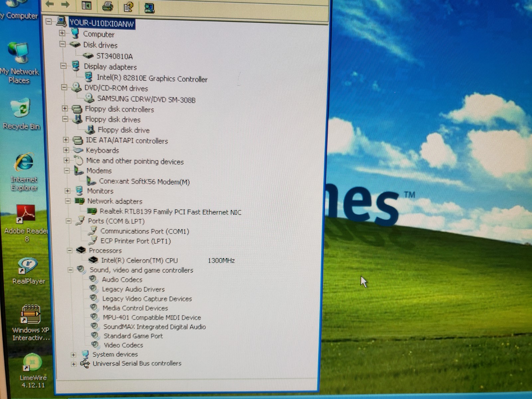532x399 pixels.
Task: Expand the Keyboards category
Action: [66, 150]
